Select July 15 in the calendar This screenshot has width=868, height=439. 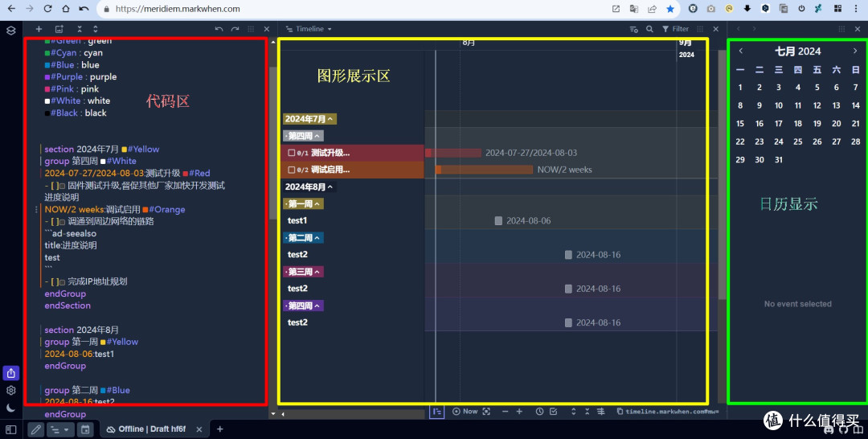tap(740, 124)
